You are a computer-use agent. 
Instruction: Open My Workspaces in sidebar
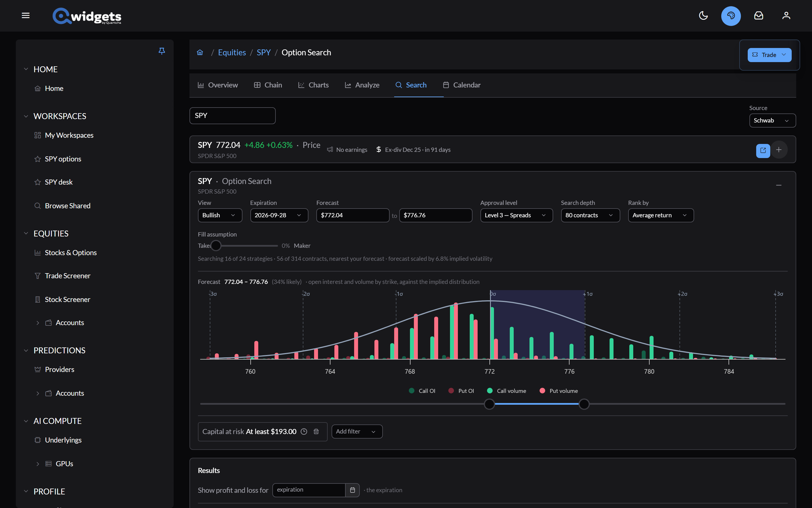(69, 135)
